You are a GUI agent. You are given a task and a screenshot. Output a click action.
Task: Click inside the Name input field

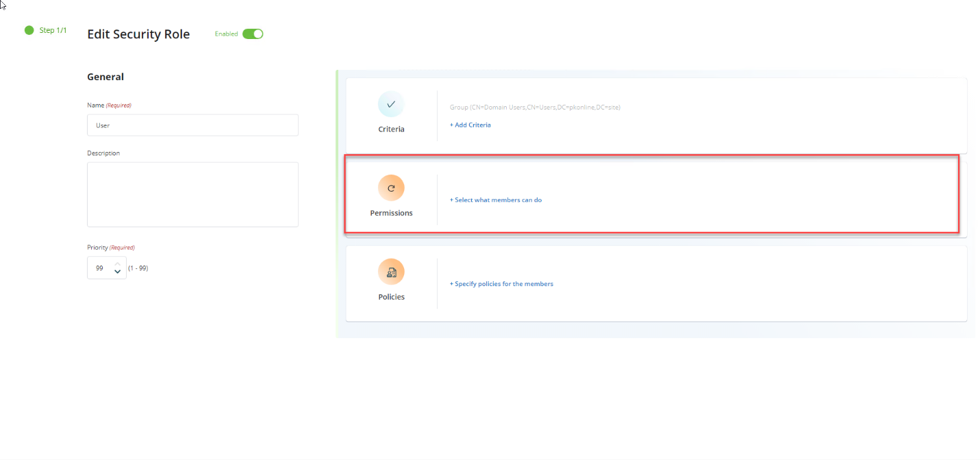tap(192, 125)
